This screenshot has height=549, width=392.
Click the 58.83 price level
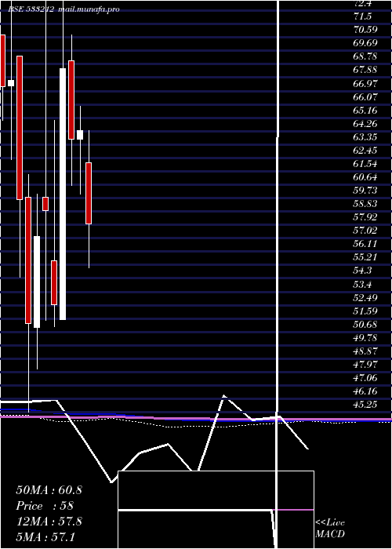click(365, 204)
